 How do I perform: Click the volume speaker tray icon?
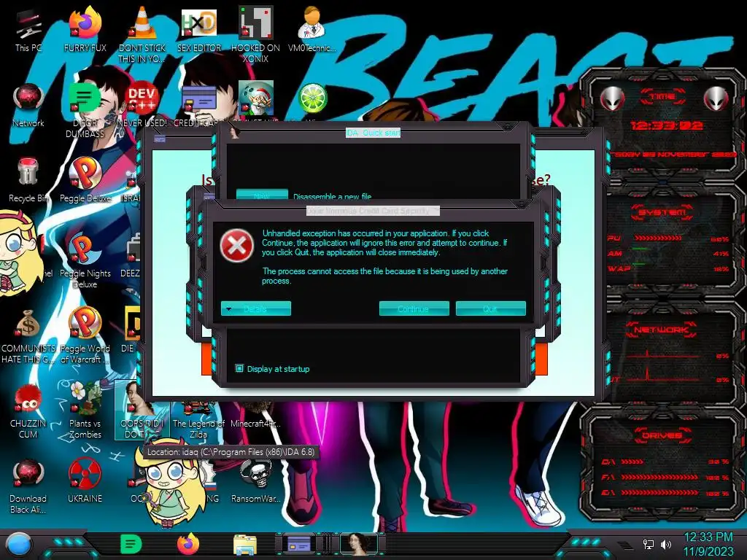coord(666,544)
